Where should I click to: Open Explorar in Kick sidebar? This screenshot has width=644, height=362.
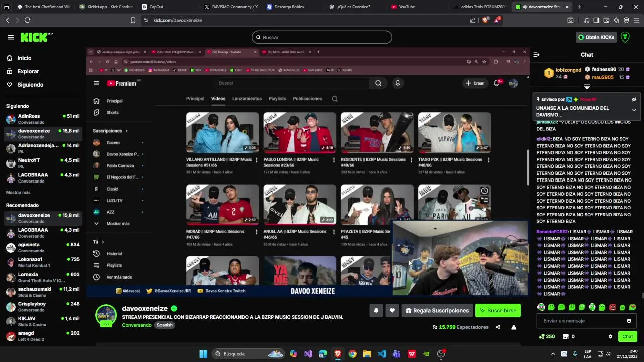point(28,71)
